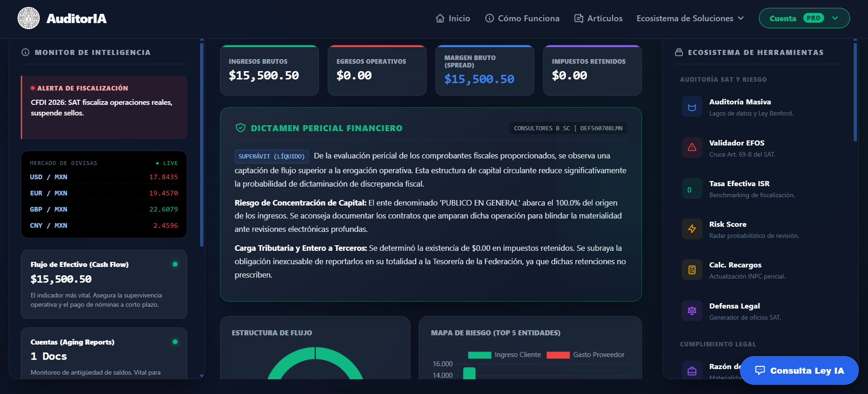The width and height of the screenshot is (868, 394).
Task: Click the Estructura de Flujo heading
Action: point(272,333)
